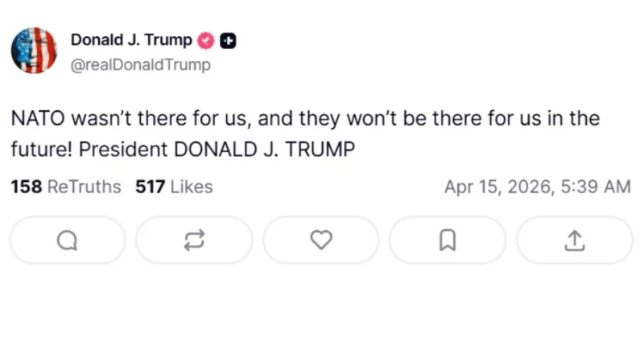Click the word 'Likes' in the stats row
The image size is (644, 342).
click(x=192, y=187)
